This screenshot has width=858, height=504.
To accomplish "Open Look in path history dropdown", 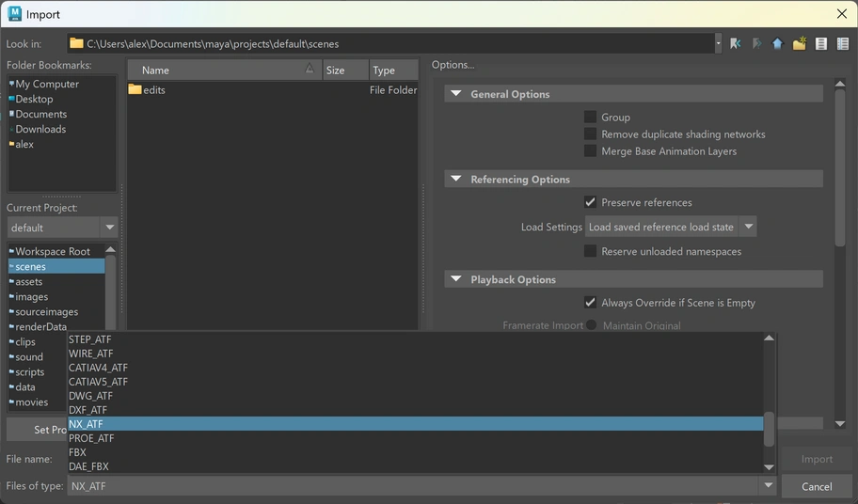I will (x=718, y=44).
